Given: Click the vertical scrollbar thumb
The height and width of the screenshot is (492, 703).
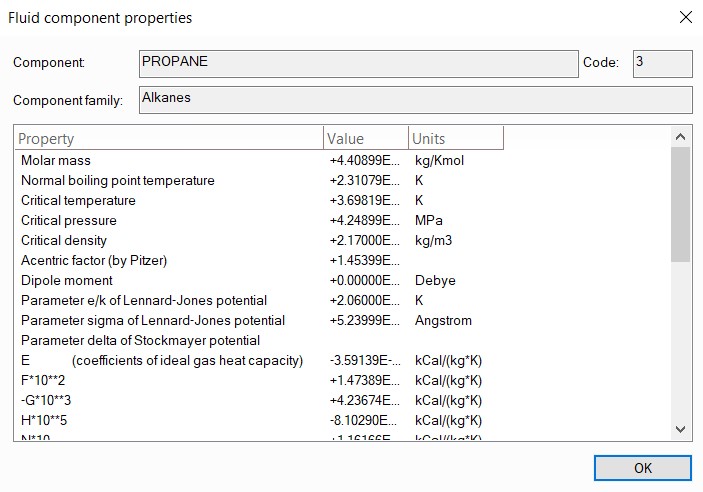Looking at the screenshot, I should pos(680,204).
